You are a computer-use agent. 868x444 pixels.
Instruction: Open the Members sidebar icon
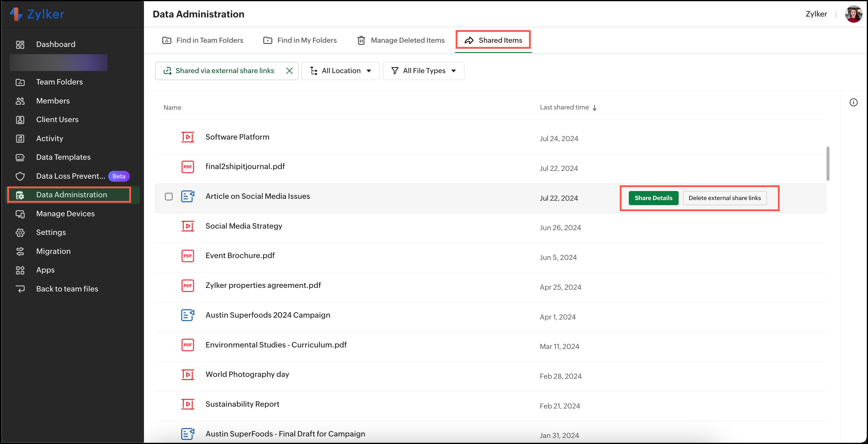[x=20, y=101]
